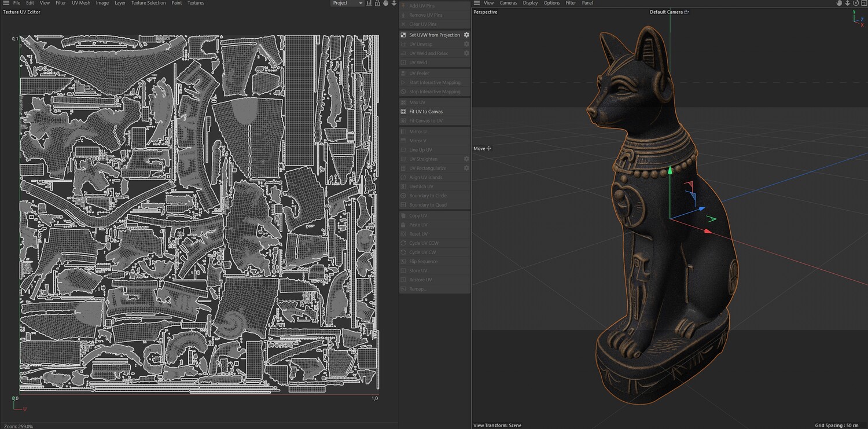Viewport: 868px width, 429px height.
Task: Open the Textures menu
Action: pyautogui.click(x=196, y=3)
